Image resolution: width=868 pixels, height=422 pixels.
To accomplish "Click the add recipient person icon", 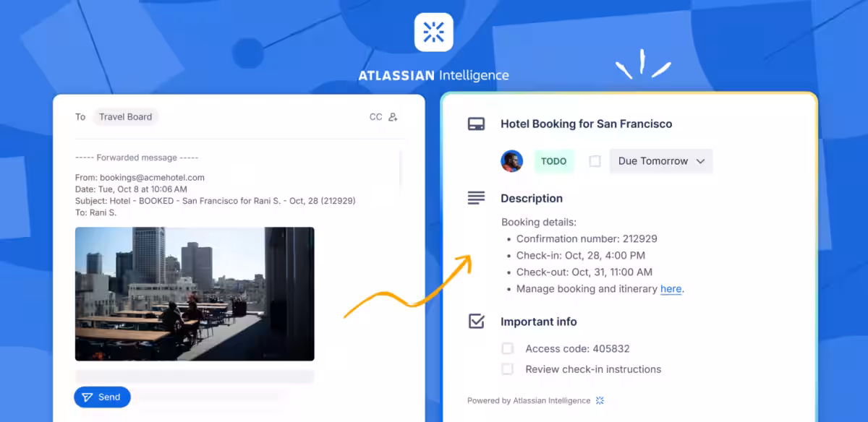I will point(393,117).
